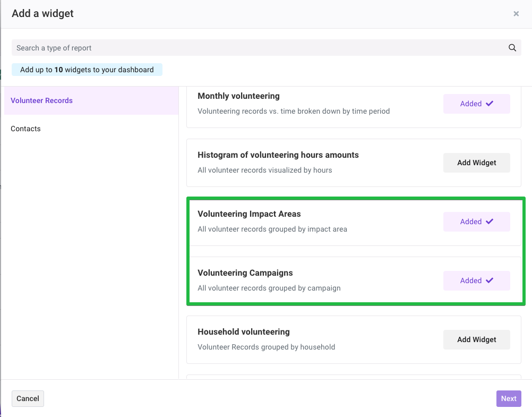Switch to the Contacts category
Screen dimensions: 532x417
pos(91,129)
